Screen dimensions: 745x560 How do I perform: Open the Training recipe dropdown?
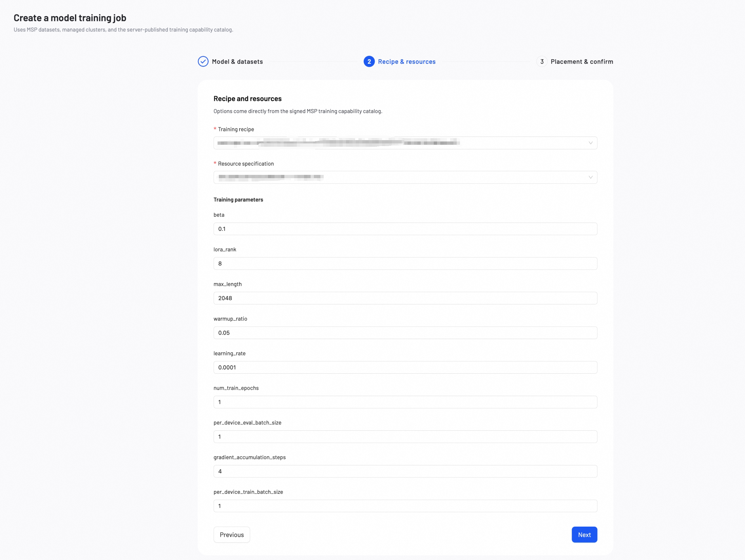tap(405, 143)
